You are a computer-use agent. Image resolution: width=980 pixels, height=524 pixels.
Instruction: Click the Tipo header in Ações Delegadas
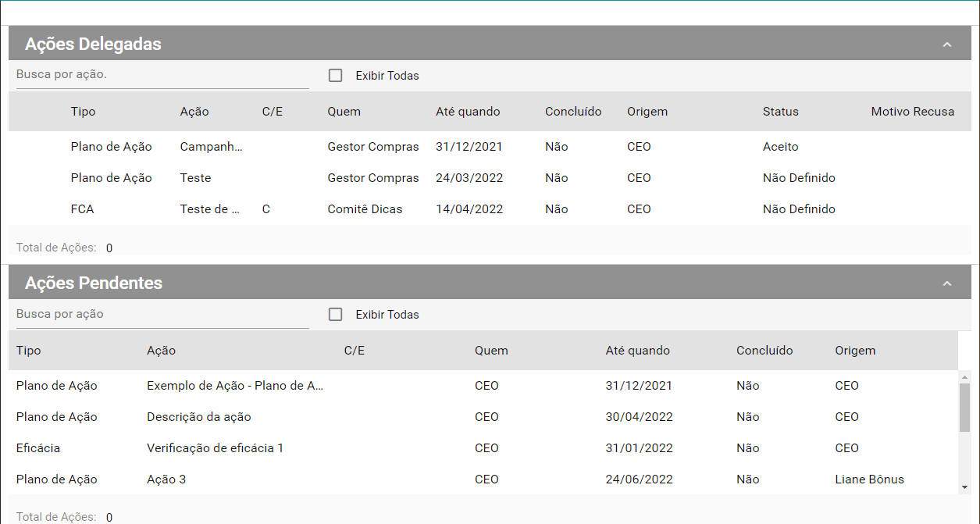[83, 112]
